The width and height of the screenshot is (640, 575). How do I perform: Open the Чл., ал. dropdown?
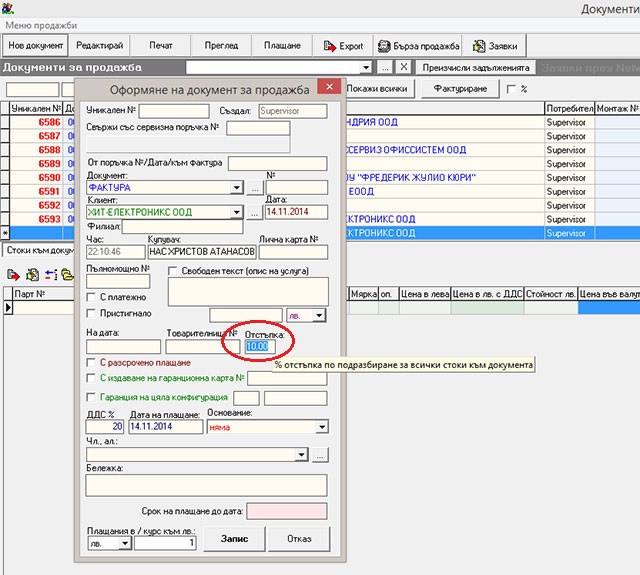(302, 455)
